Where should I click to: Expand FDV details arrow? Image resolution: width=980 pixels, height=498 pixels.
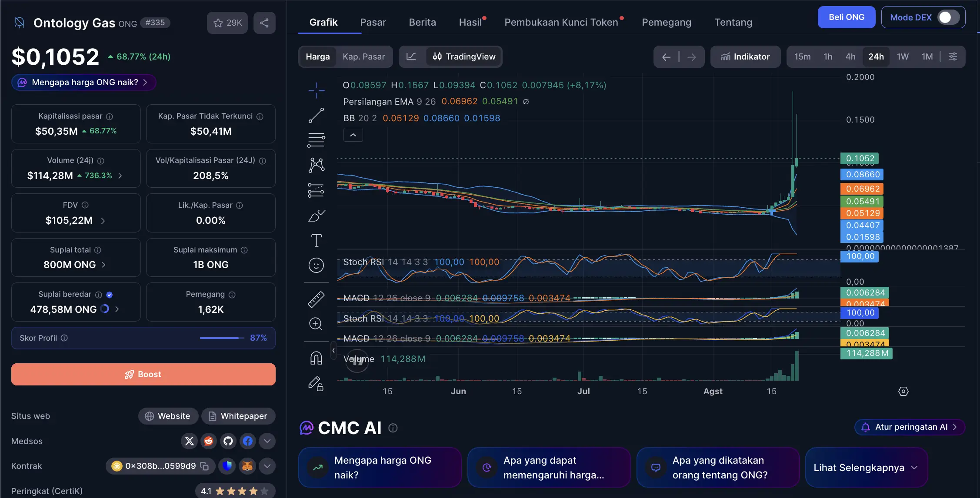tap(103, 221)
